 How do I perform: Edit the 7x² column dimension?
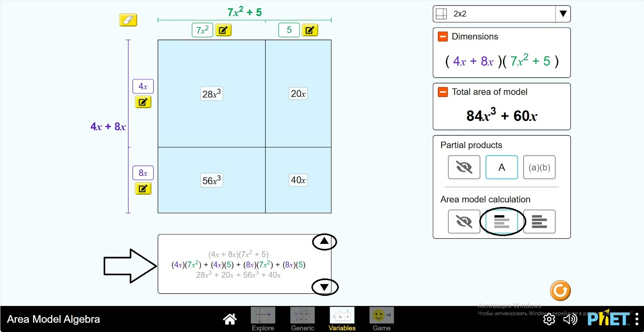click(x=223, y=30)
